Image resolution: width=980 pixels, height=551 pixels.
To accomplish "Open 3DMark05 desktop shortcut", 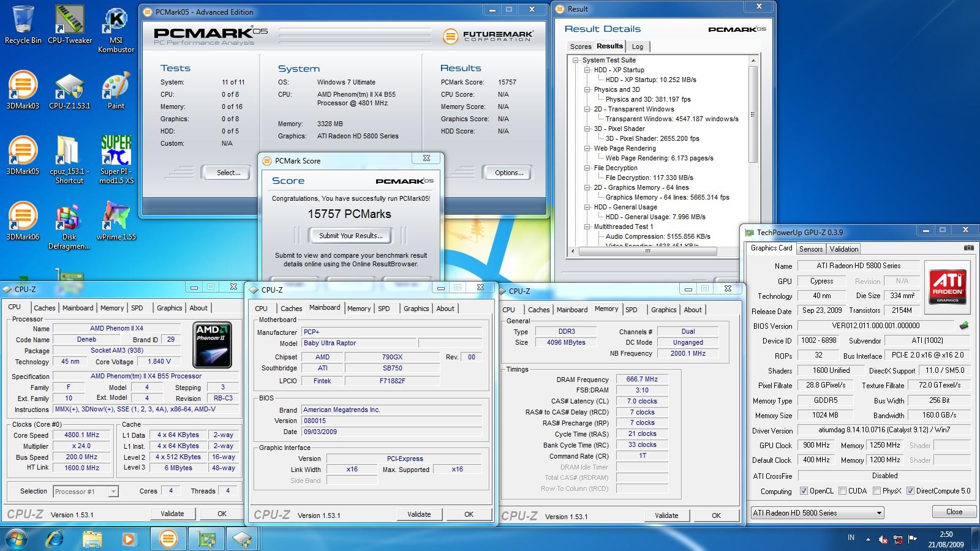I will 23,156.
